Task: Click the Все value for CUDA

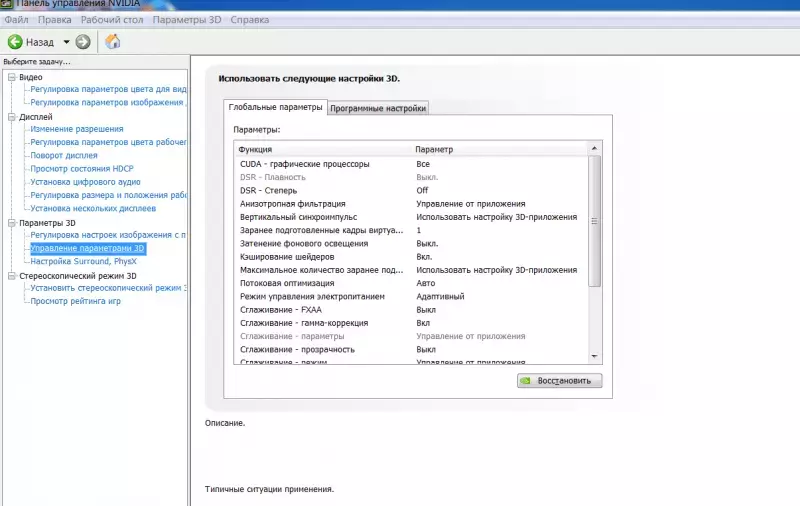Action: (423, 164)
